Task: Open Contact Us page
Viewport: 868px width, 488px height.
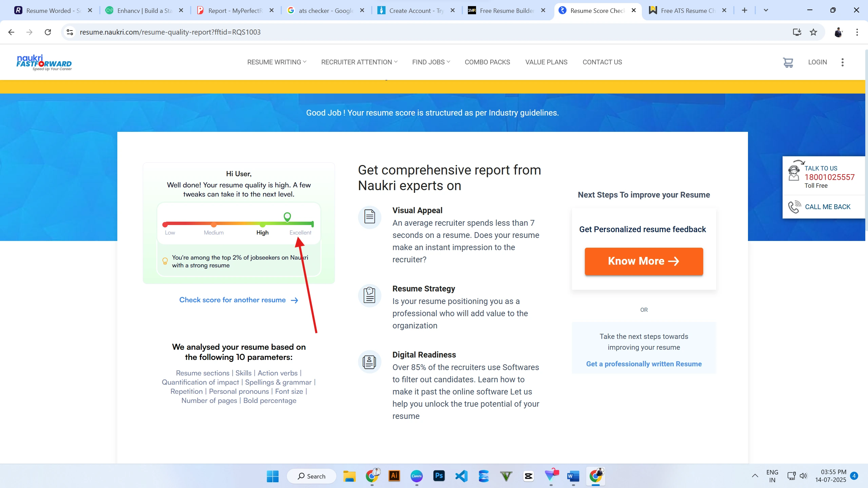Action: tap(602, 62)
